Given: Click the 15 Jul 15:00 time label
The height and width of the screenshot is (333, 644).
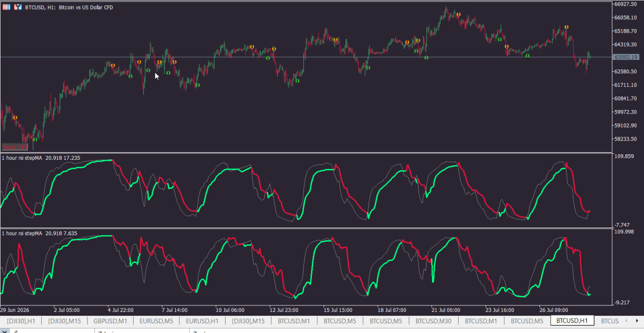Looking at the screenshot, I should tap(338, 310).
